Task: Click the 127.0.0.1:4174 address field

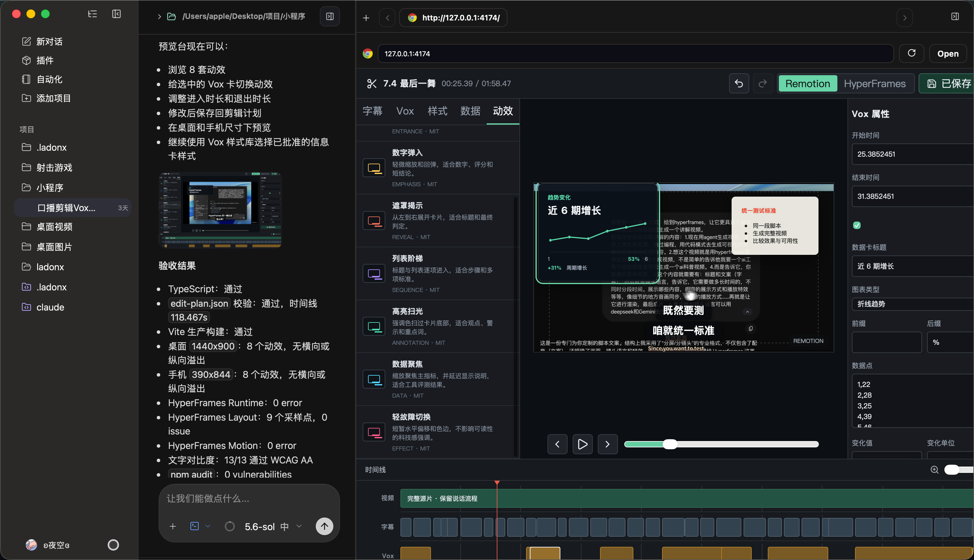Action: point(635,53)
